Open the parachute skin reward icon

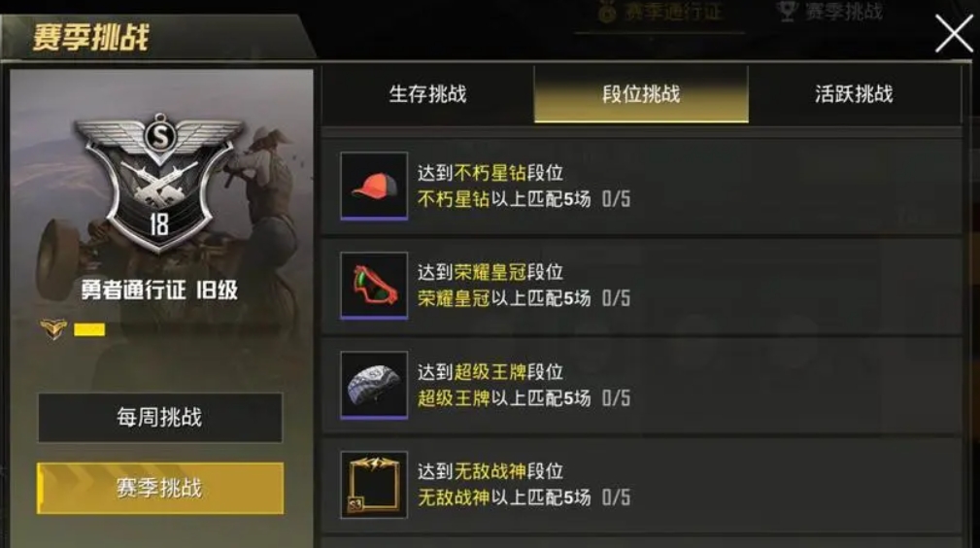(374, 385)
